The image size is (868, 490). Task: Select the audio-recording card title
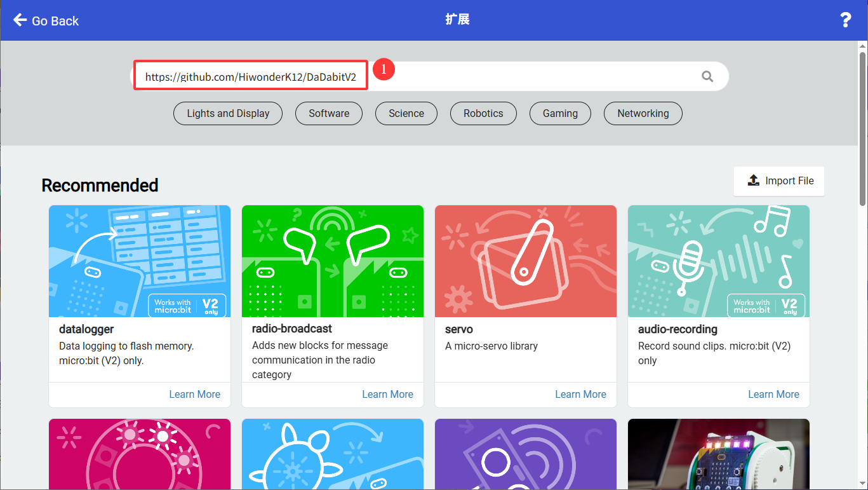[x=678, y=329]
